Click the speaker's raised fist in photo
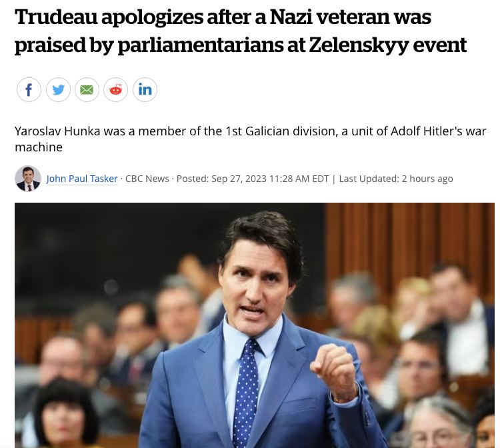Viewport: 500px width, 448px height. pyautogui.click(x=335, y=370)
